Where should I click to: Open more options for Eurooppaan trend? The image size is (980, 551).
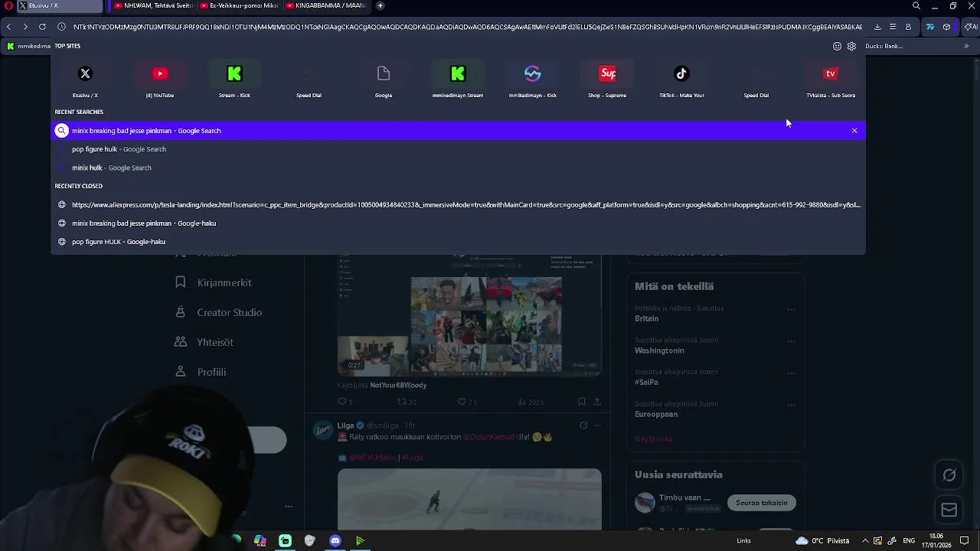pyautogui.click(x=791, y=406)
